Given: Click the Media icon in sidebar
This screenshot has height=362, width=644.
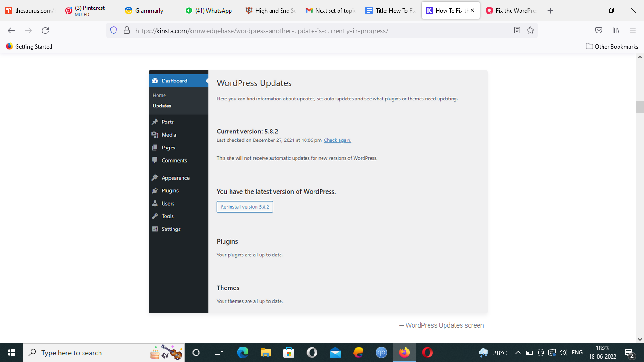Looking at the screenshot, I should (155, 135).
